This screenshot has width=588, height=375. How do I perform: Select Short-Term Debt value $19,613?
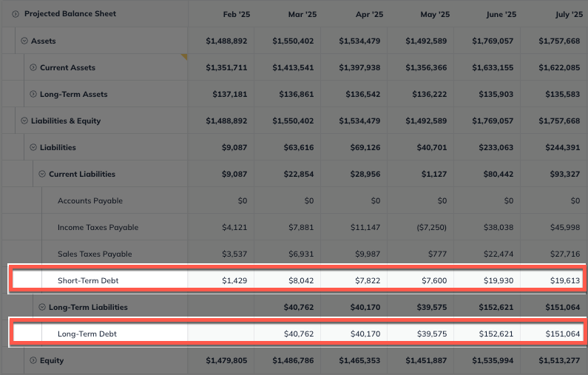pyautogui.click(x=565, y=280)
